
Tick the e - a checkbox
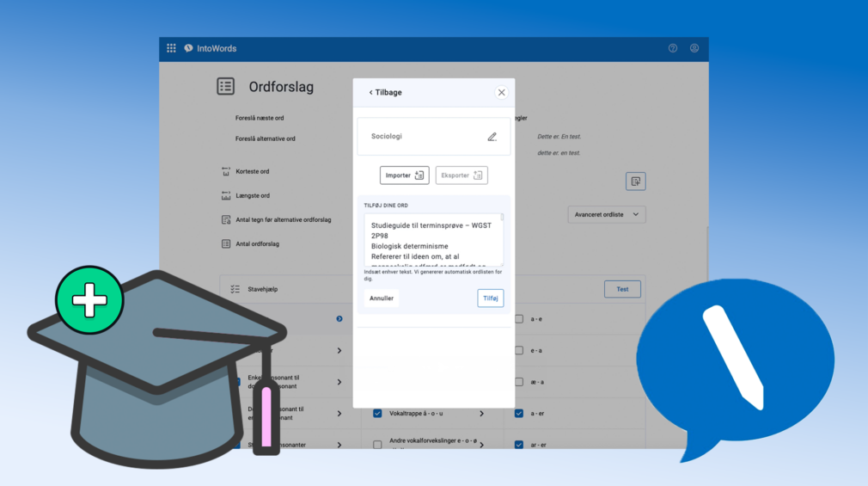point(519,350)
